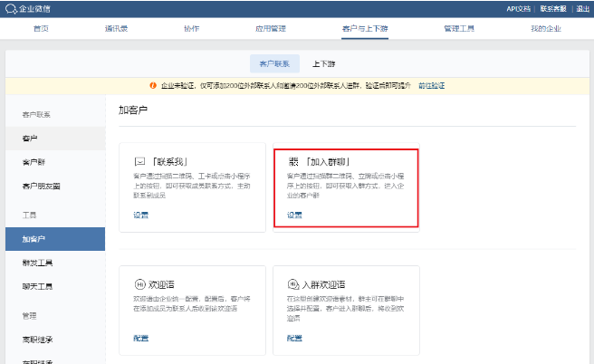The width and height of the screenshot is (594, 364).
Task: Click the 入群欢迎语 chat icon
Action: click(292, 283)
